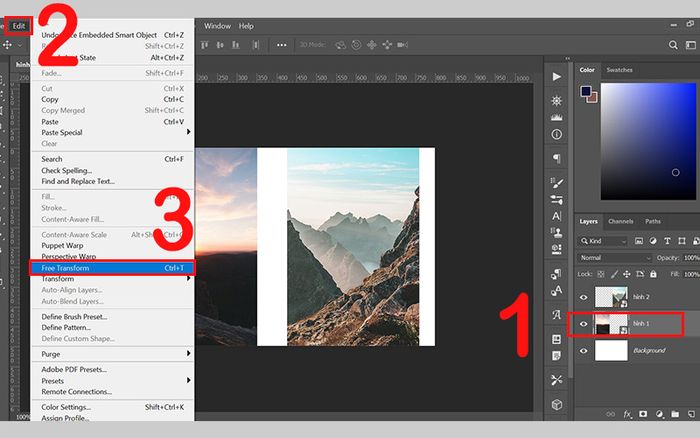The height and width of the screenshot is (438, 700).
Task: Open the Window menu
Action: point(217,25)
